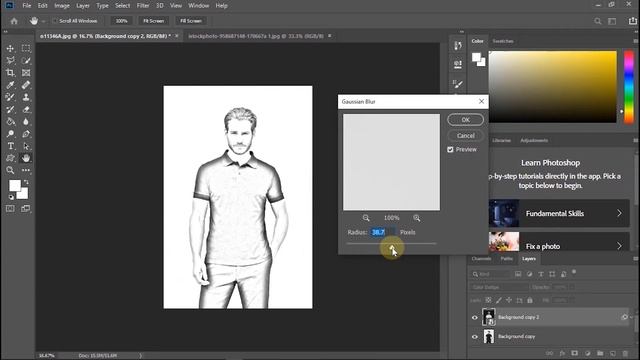The height and width of the screenshot is (360, 640).
Task: Select the Healing Brush tool
Action: click(x=26, y=85)
